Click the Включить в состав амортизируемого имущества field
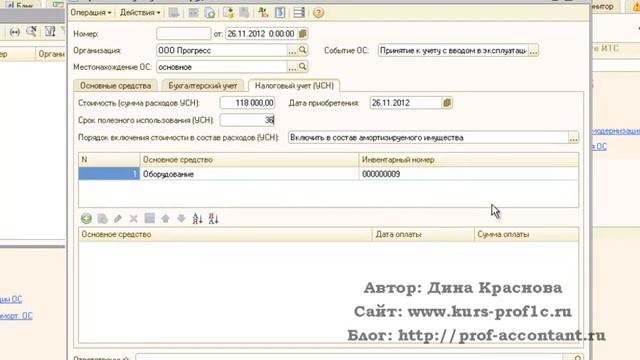The width and height of the screenshot is (640, 360). pyautogui.click(x=428, y=138)
